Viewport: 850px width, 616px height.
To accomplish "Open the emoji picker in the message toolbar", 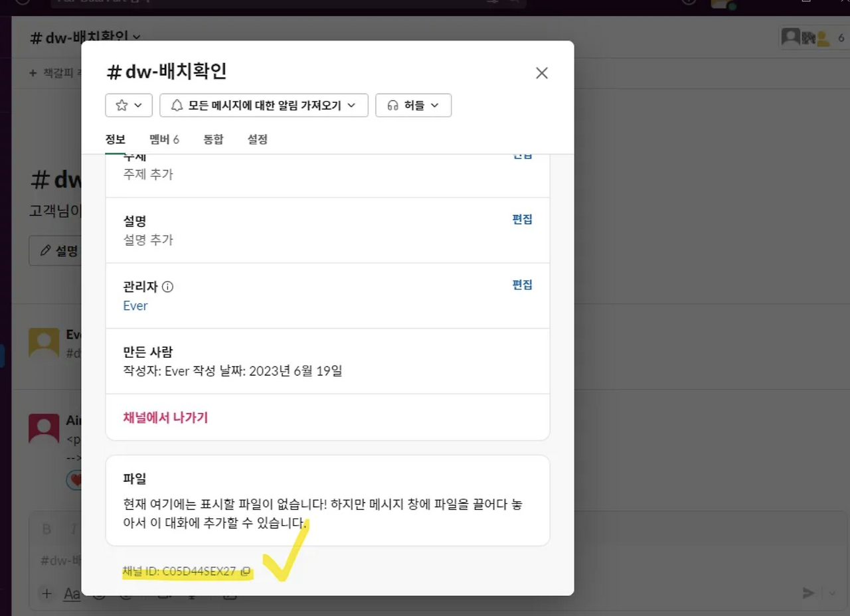I will click(98, 594).
